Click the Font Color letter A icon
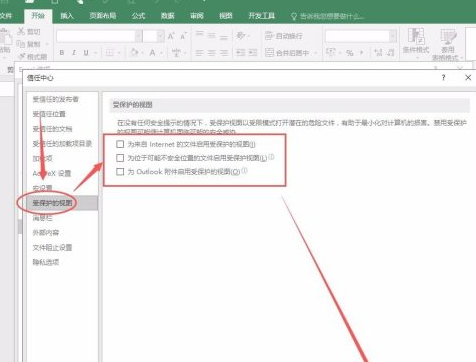The image size is (476, 362). pyautogui.click(x=152, y=53)
